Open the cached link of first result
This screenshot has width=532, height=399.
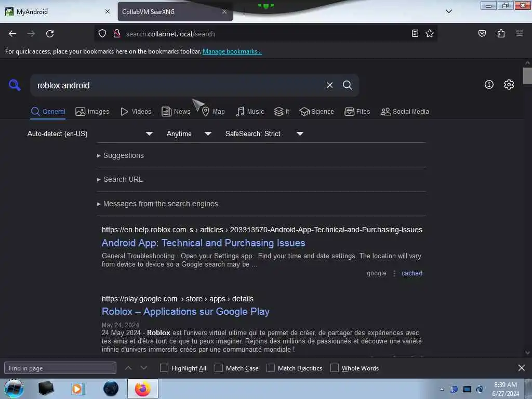412,273
